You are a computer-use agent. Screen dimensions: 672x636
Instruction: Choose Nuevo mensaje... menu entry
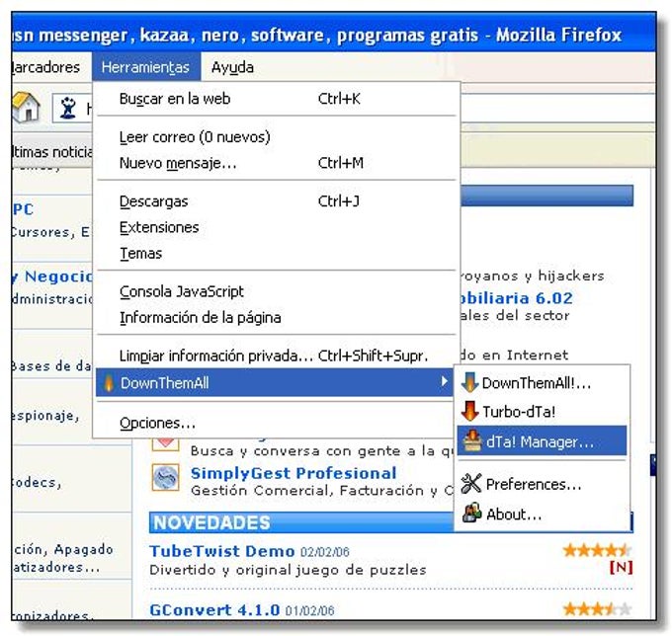(x=277, y=163)
